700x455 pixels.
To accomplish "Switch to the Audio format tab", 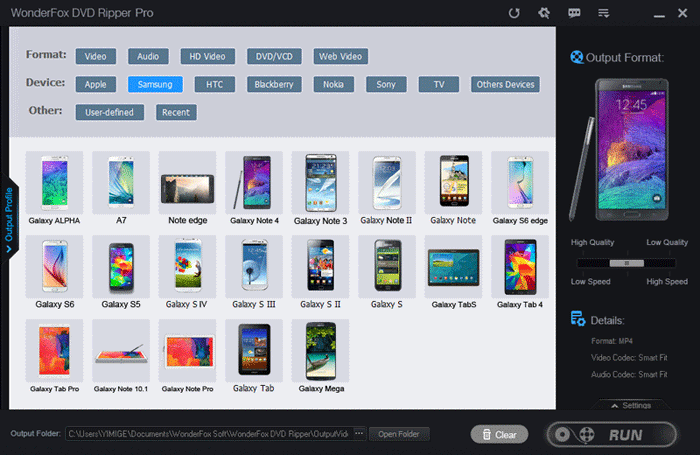I will pos(148,56).
